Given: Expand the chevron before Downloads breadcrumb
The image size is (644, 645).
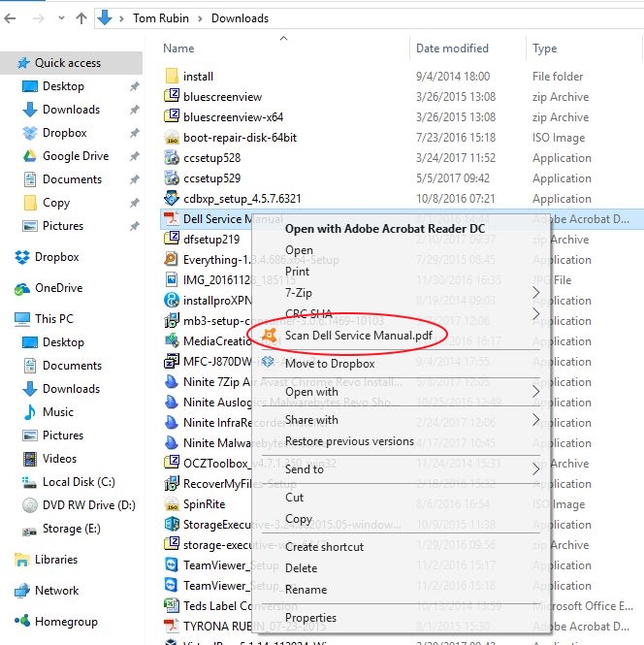Looking at the screenshot, I should pos(200,18).
